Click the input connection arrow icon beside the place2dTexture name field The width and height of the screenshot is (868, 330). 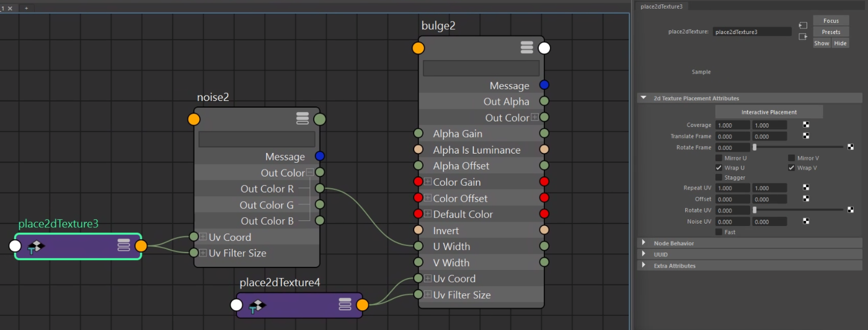(803, 25)
